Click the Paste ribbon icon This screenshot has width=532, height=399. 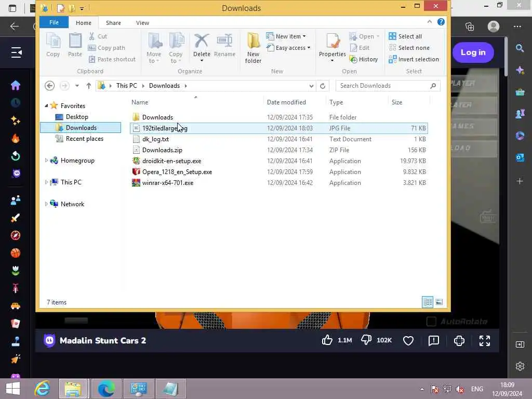[75, 45]
